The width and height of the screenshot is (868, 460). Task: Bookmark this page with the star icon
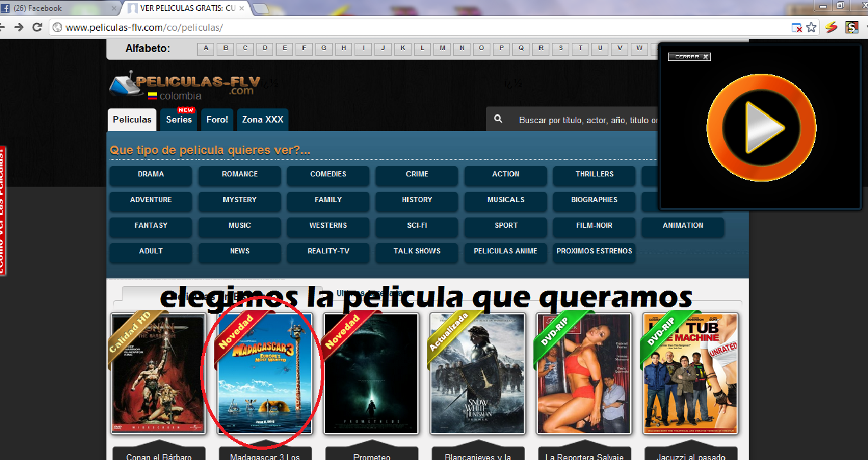tap(811, 28)
